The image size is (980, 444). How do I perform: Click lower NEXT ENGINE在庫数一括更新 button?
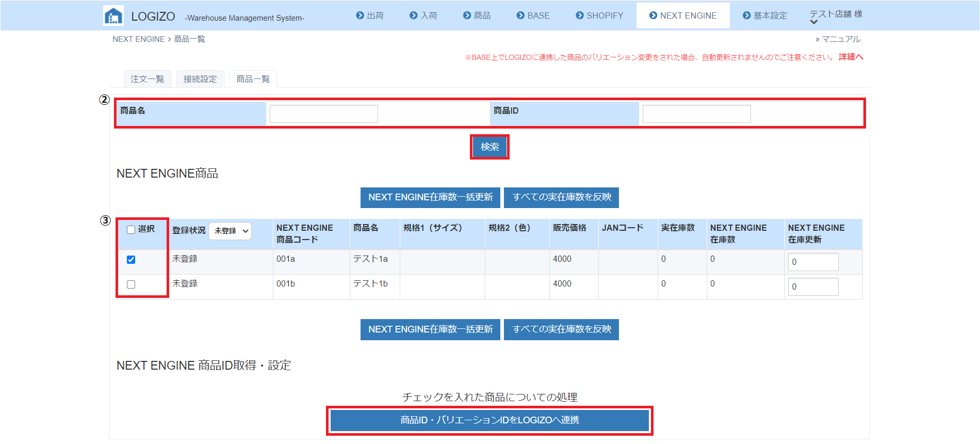pyautogui.click(x=431, y=329)
